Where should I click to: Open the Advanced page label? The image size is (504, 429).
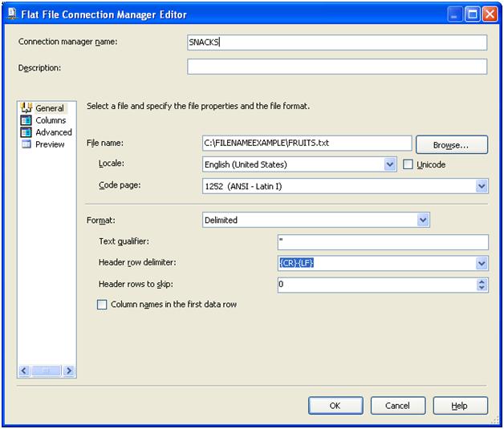click(54, 132)
